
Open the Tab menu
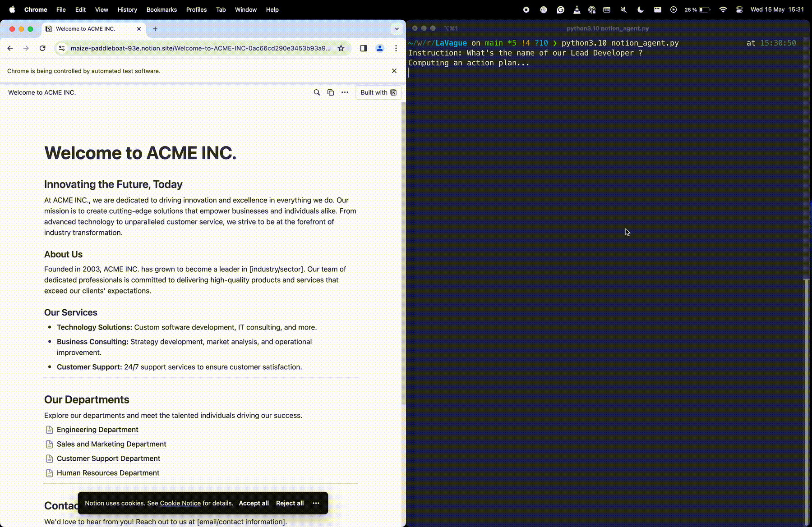221,9
